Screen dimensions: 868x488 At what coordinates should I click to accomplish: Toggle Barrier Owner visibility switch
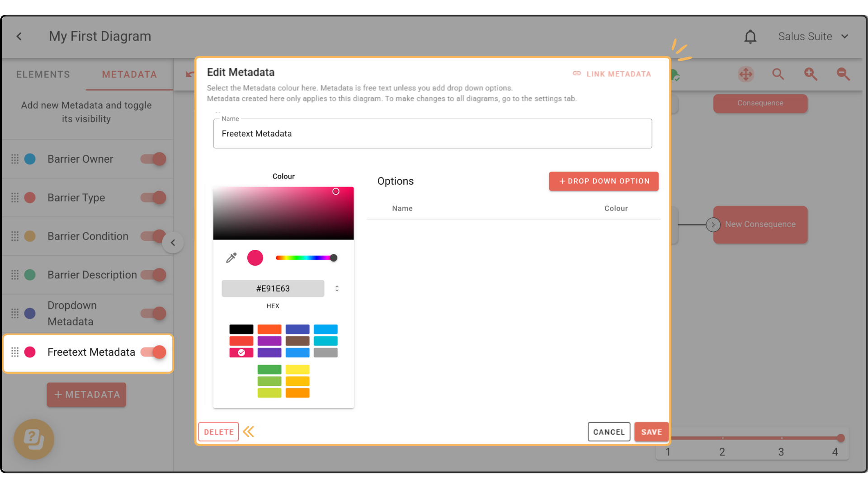(154, 159)
